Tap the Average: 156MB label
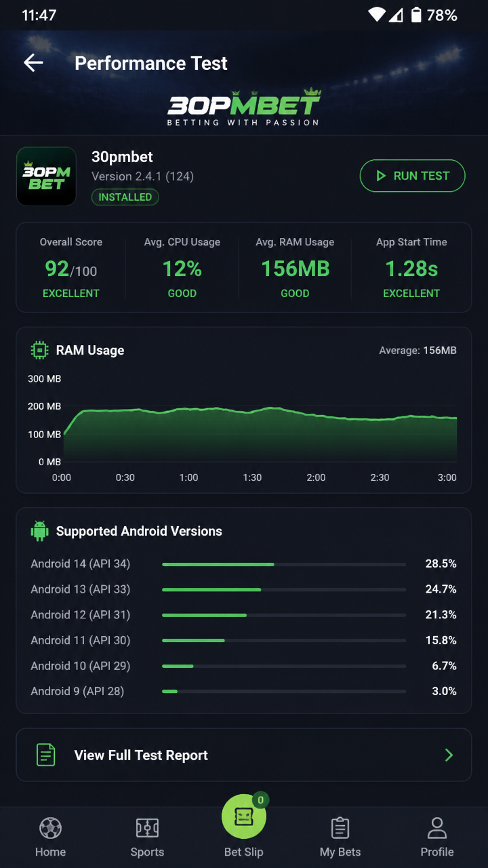The height and width of the screenshot is (868, 488). click(418, 351)
